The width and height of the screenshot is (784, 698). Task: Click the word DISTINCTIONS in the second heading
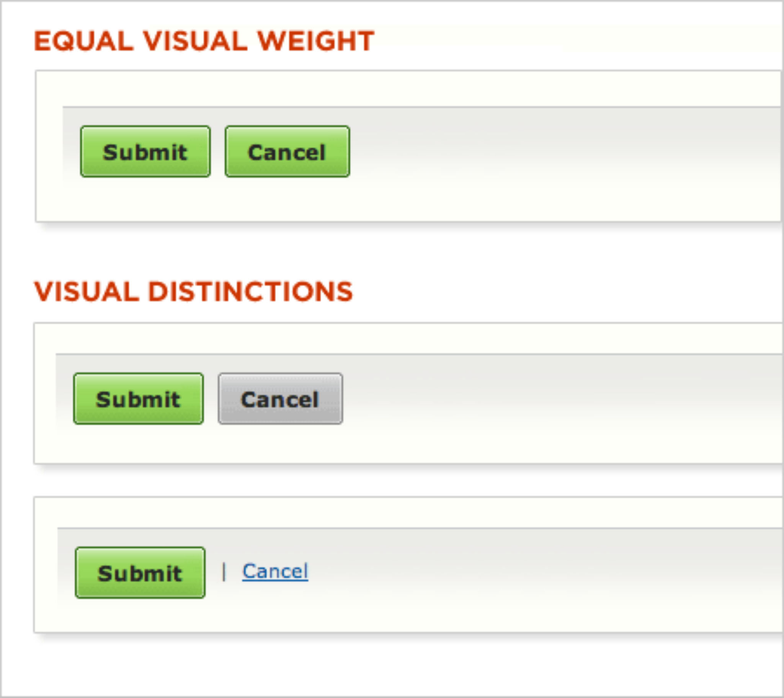(250, 292)
